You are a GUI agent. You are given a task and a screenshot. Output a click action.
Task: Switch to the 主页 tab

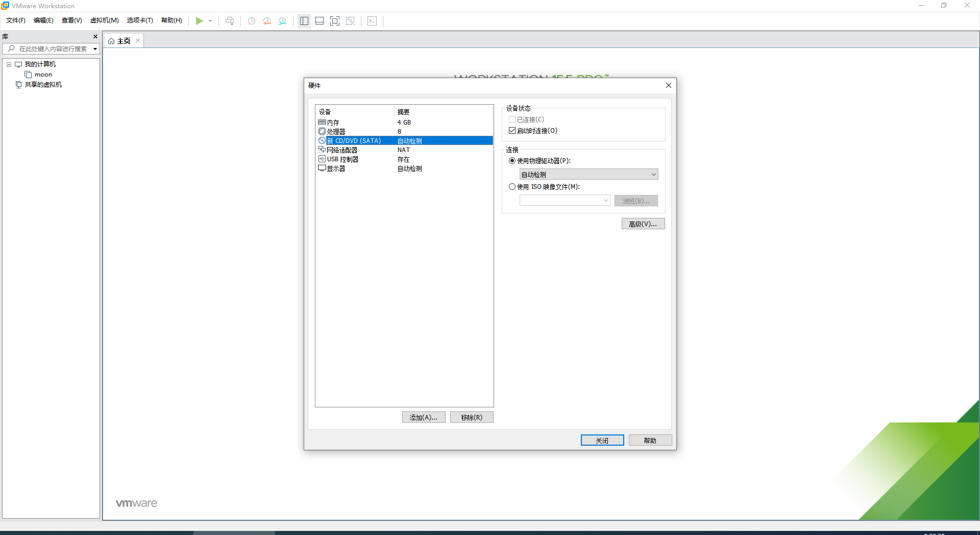(x=124, y=41)
